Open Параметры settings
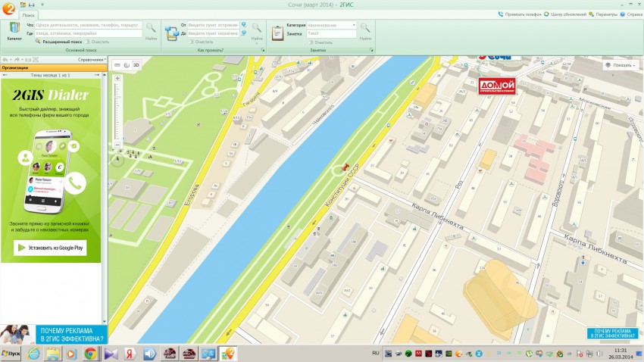The height and width of the screenshot is (362, 644). tap(605, 14)
